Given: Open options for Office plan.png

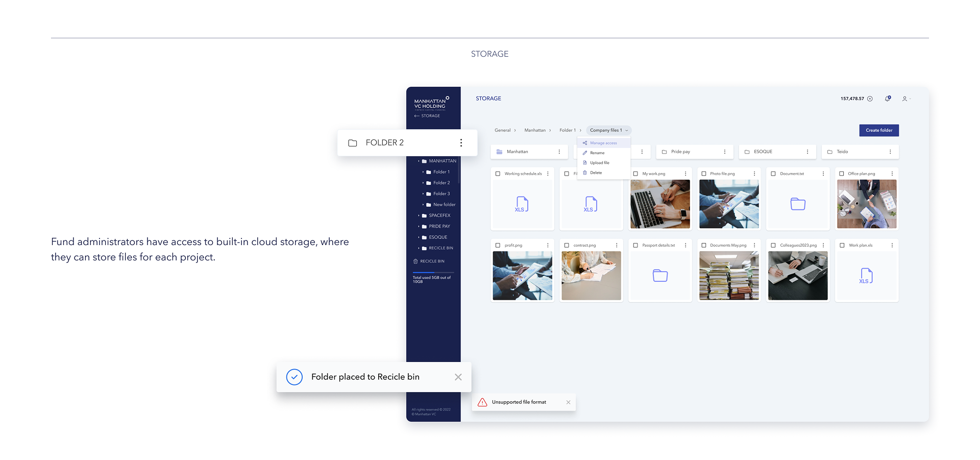Looking at the screenshot, I should 892,174.
